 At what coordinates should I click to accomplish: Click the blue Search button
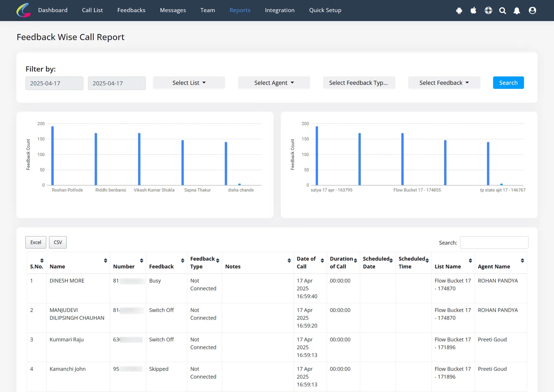coord(508,83)
